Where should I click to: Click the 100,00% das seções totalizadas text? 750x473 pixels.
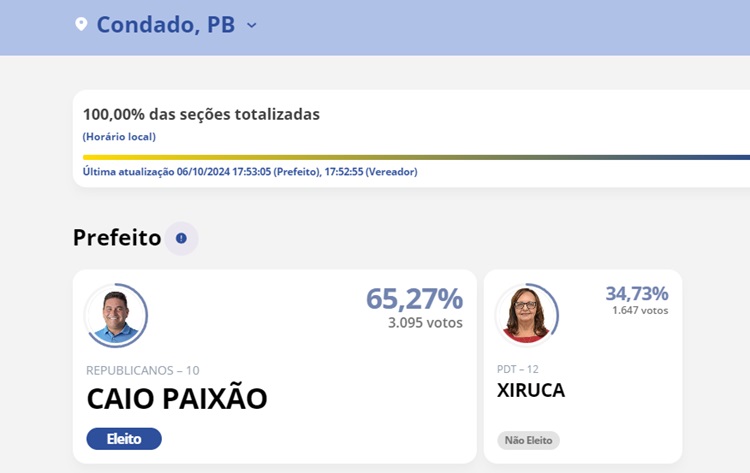click(x=201, y=114)
